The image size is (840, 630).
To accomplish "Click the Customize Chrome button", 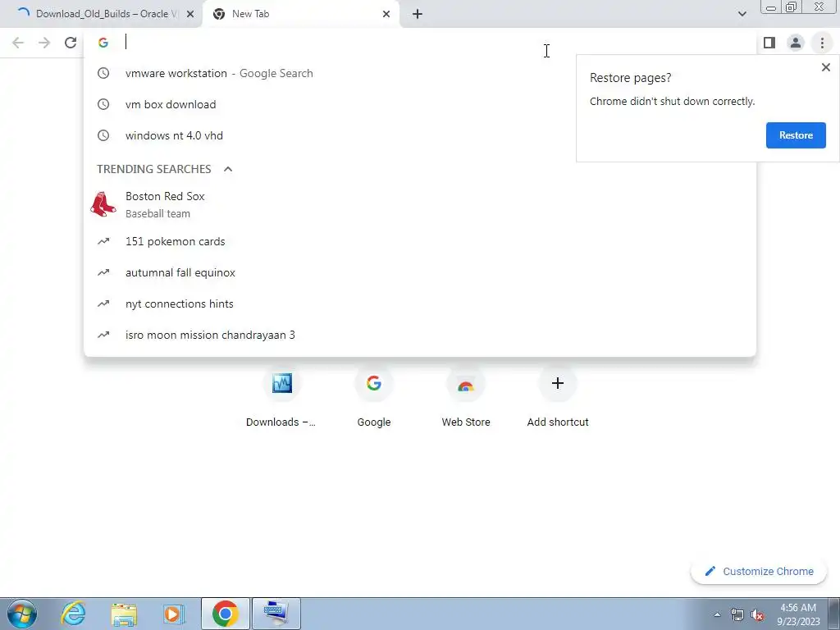I will tap(759, 572).
